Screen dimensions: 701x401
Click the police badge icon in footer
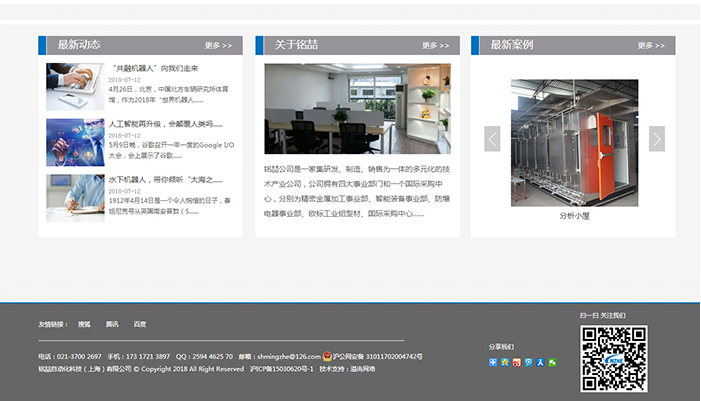[x=327, y=356]
